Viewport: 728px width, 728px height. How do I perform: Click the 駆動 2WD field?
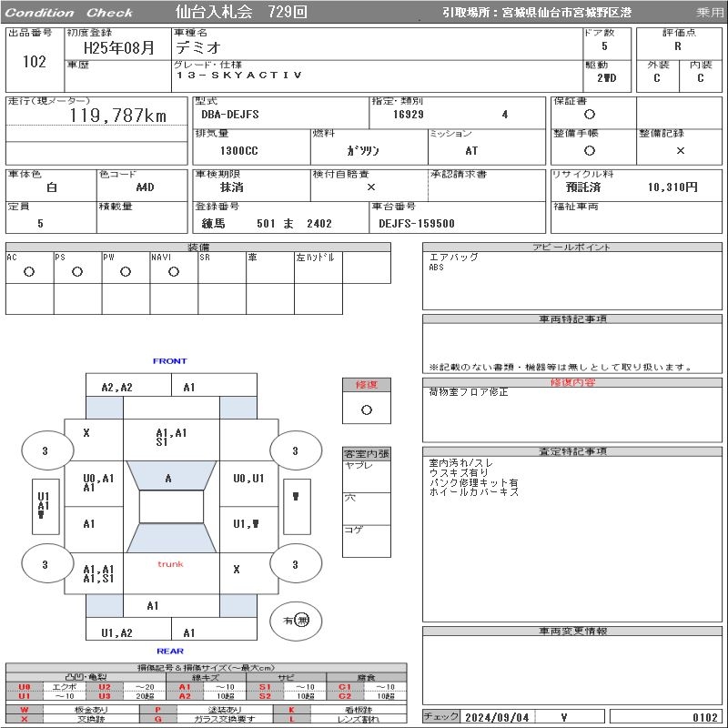(x=607, y=78)
